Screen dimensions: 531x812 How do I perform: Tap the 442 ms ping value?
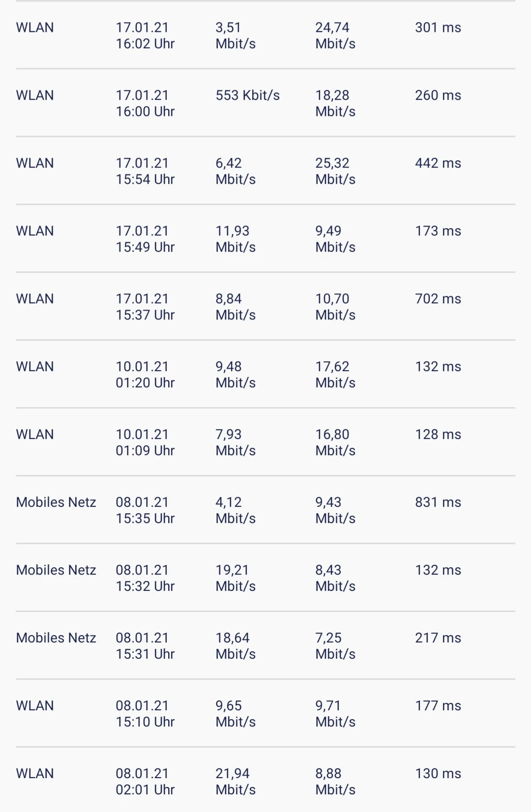coord(438,163)
